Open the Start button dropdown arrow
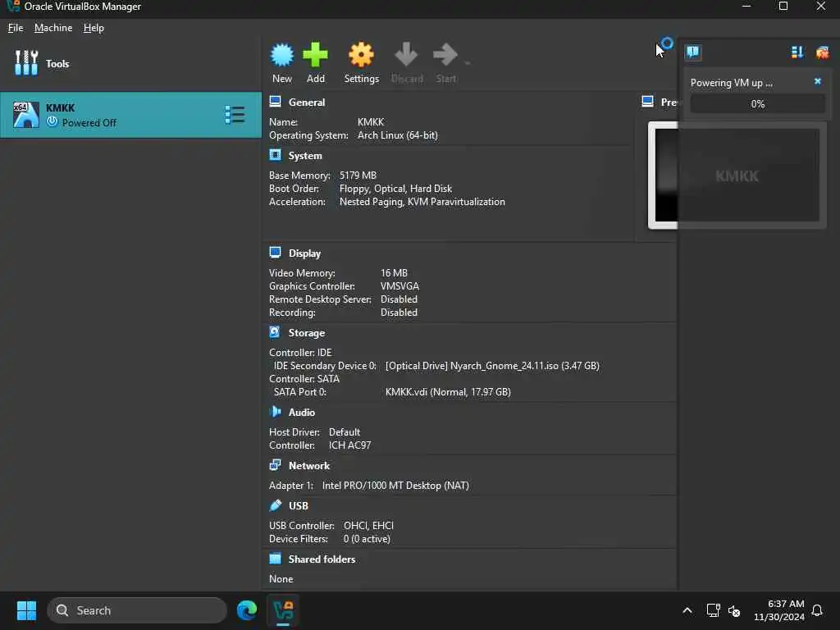Viewport: 840px width, 630px height. [x=467, y=63]
